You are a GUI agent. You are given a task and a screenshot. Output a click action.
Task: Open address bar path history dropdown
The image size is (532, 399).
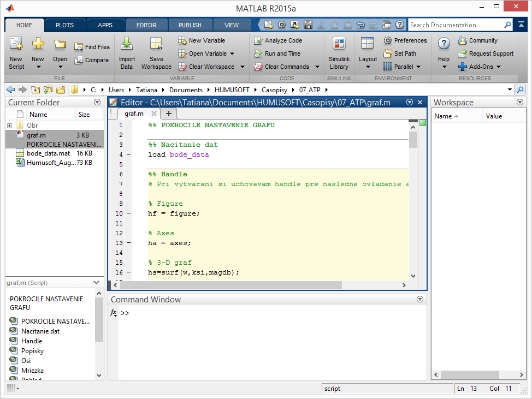tap(510, 90)
